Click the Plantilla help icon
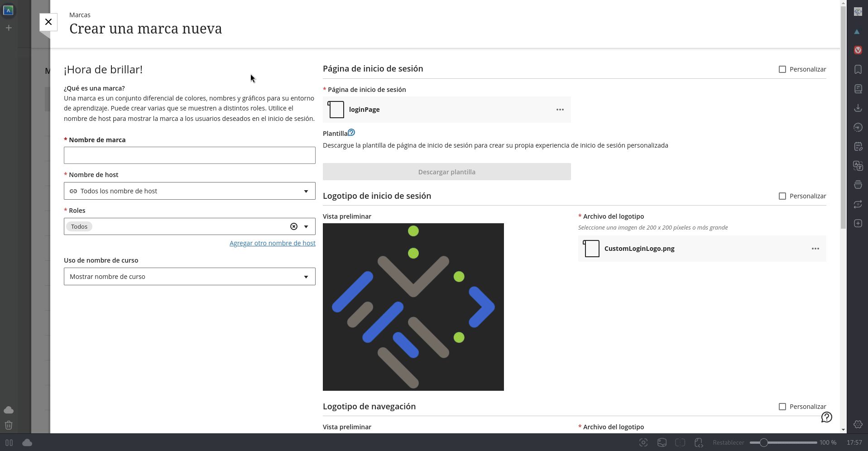Image resolution: width=868 pixels, height=451 pixels. pyautogui.click(x=351, y=133)
